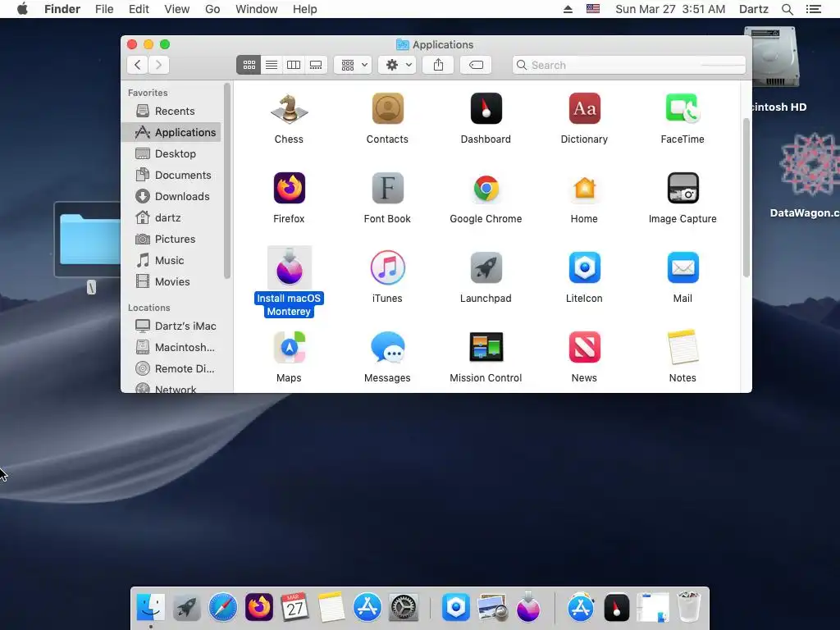Open the LiteIcon app in Applications window
840x630 pixels.
pyautogui.click(x=584, y=267)
